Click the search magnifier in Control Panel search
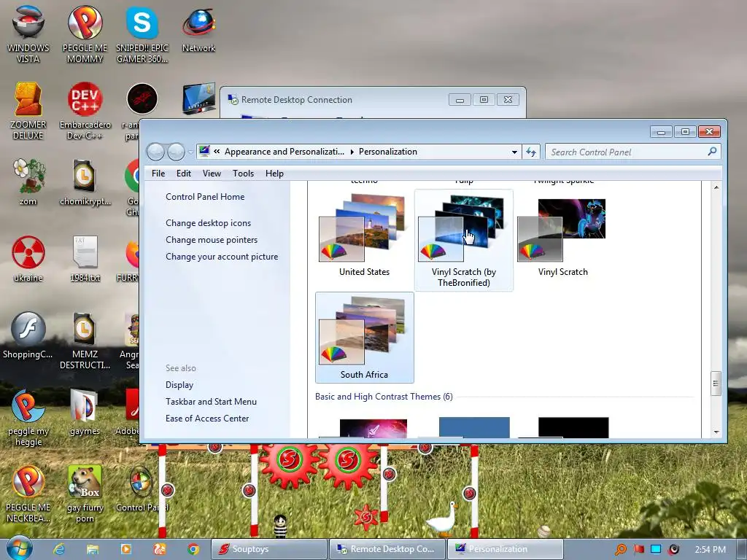Image resolution: width=747 pixels, height=560 pixels. [712, 152]
